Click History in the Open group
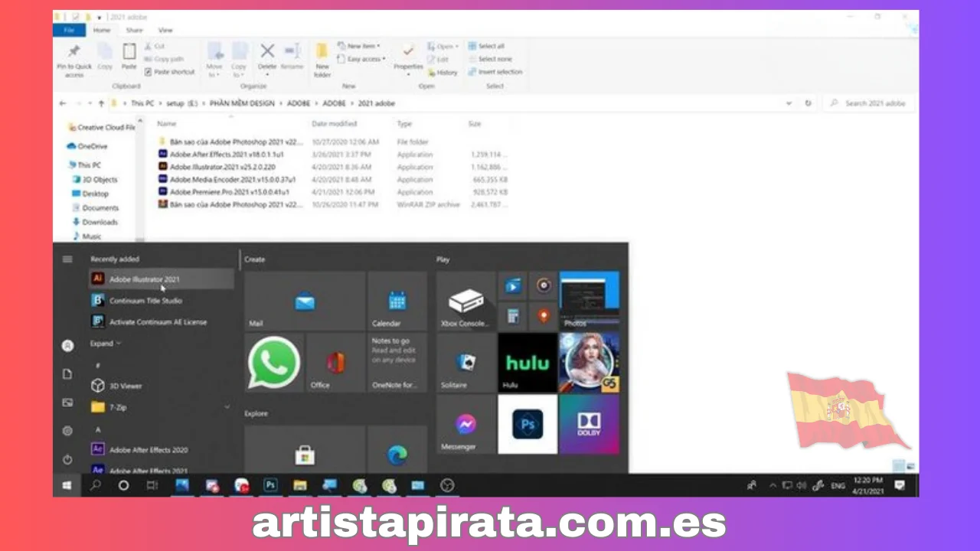 (x=443, y=73)
